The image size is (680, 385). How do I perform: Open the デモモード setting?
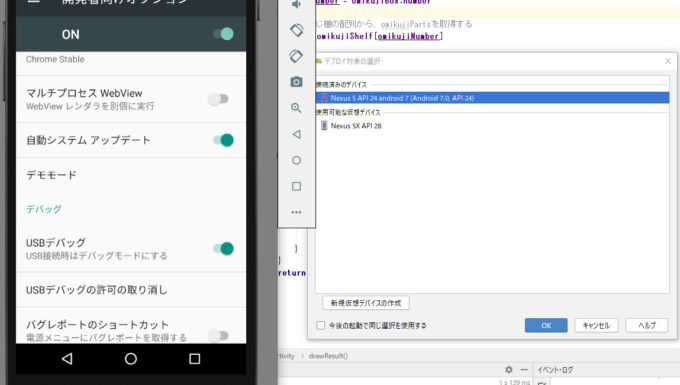(x=131, y=175)
